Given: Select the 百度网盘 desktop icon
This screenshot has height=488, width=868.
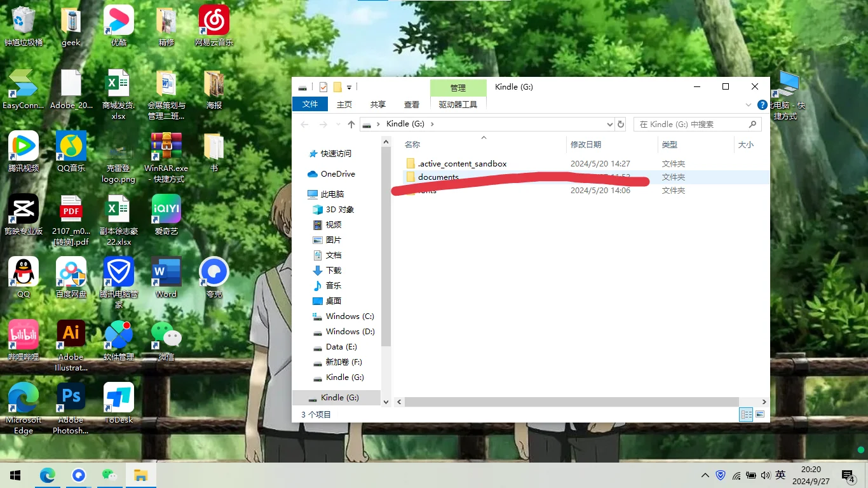Looking at the screenshot, I should [x=71, y=278].
